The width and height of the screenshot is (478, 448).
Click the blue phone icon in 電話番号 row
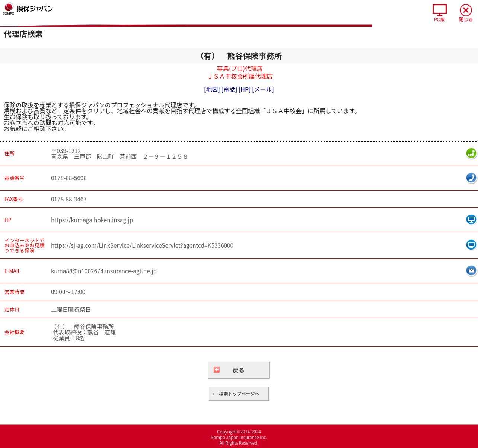click(471, 178)
